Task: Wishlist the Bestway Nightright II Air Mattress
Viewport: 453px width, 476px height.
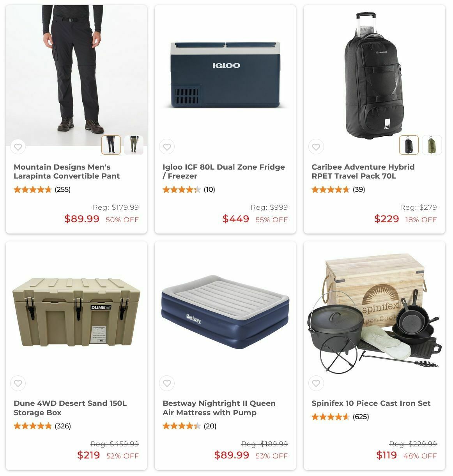Action: [167, 383]
